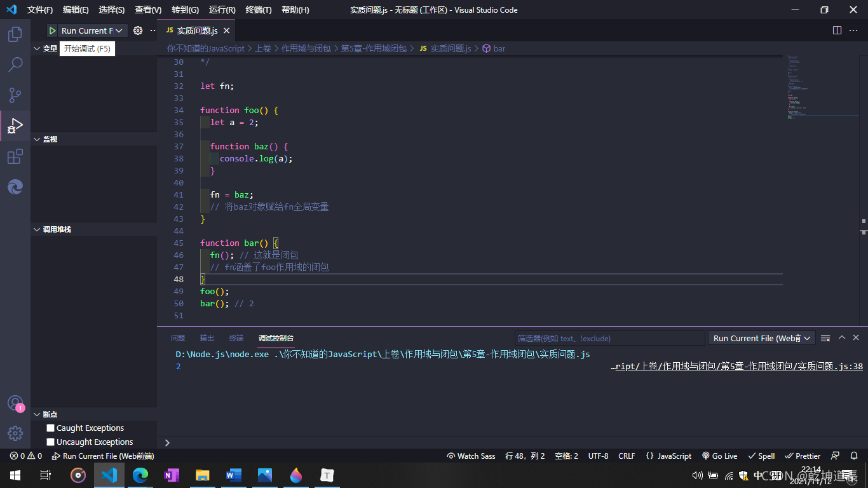
Task: Open the 实质问题.js:38 source link
Action: pos(736,367)
